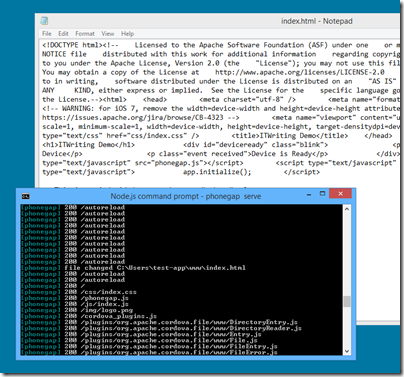Click the 'Node.js command prompt - phonegap serve' title
Screen dimensions: 404x377
point(186,196)
